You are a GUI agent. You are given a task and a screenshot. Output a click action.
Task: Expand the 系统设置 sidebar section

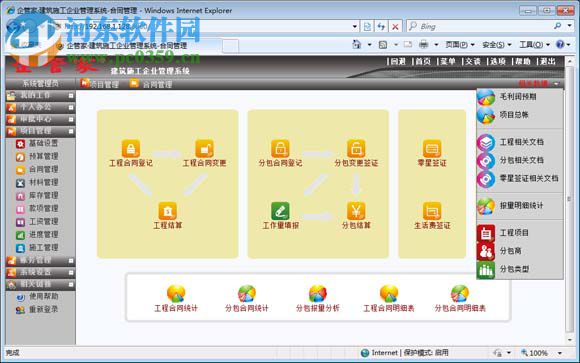(71, 273)
